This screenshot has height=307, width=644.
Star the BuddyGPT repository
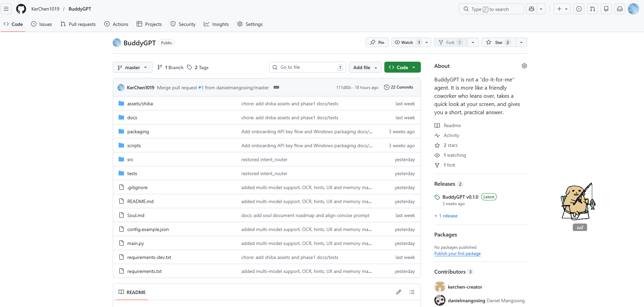coord(499,42)
